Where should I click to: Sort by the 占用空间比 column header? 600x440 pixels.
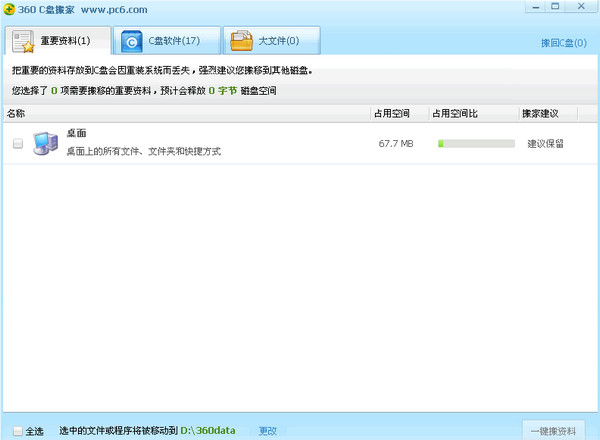(x=474, y=114)
